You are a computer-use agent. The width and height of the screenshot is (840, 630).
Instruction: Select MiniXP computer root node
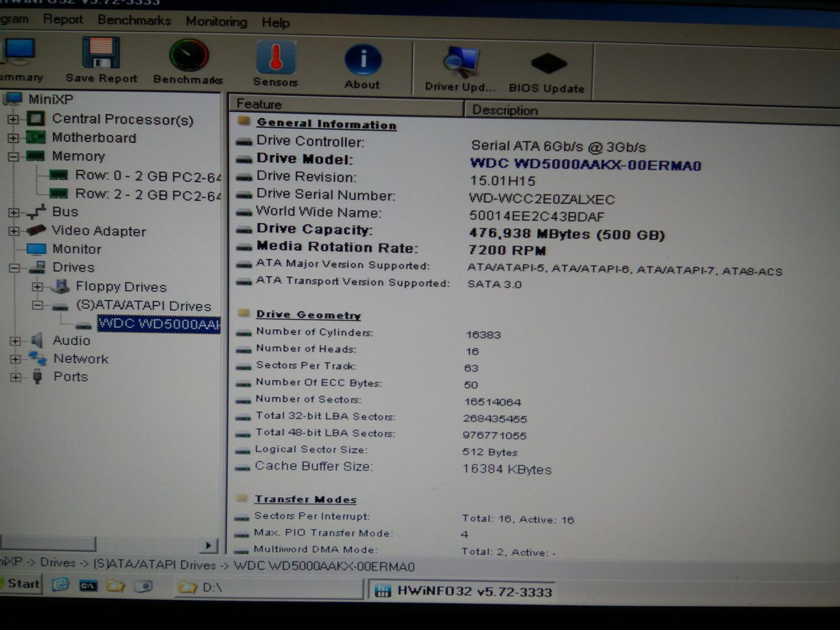(50, 99)
